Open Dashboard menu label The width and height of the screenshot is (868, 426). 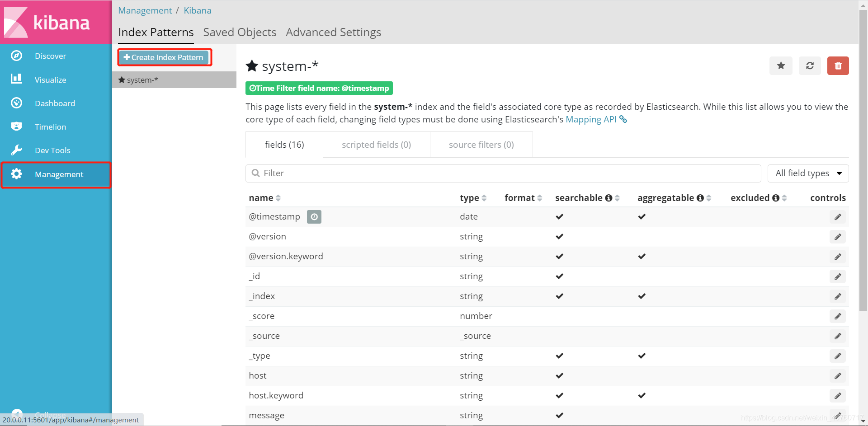[x=55, y=103]
